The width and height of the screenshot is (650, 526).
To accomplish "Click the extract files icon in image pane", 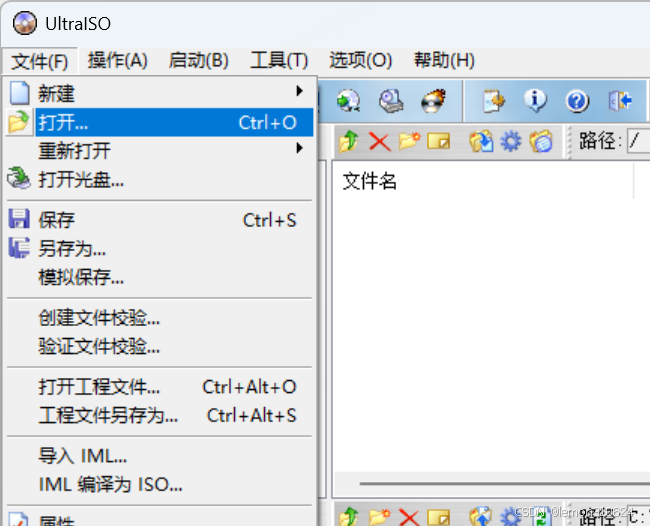I will point(481,141).
